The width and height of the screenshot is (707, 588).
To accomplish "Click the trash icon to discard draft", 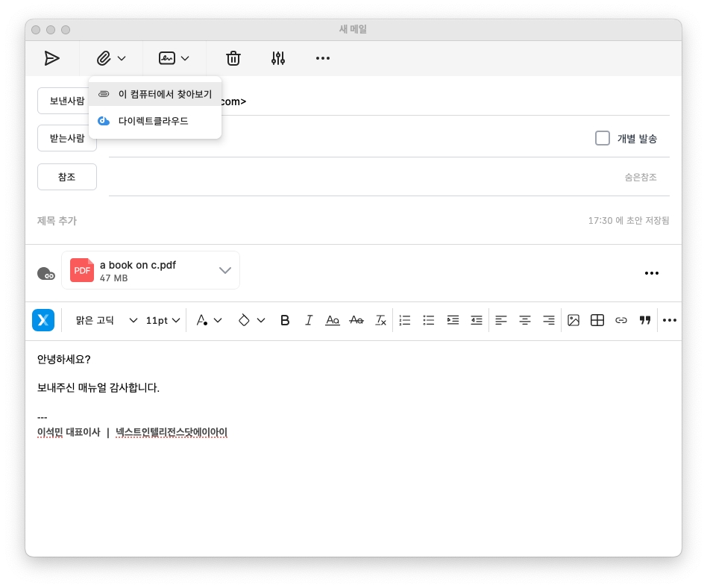I will [233, 58].
